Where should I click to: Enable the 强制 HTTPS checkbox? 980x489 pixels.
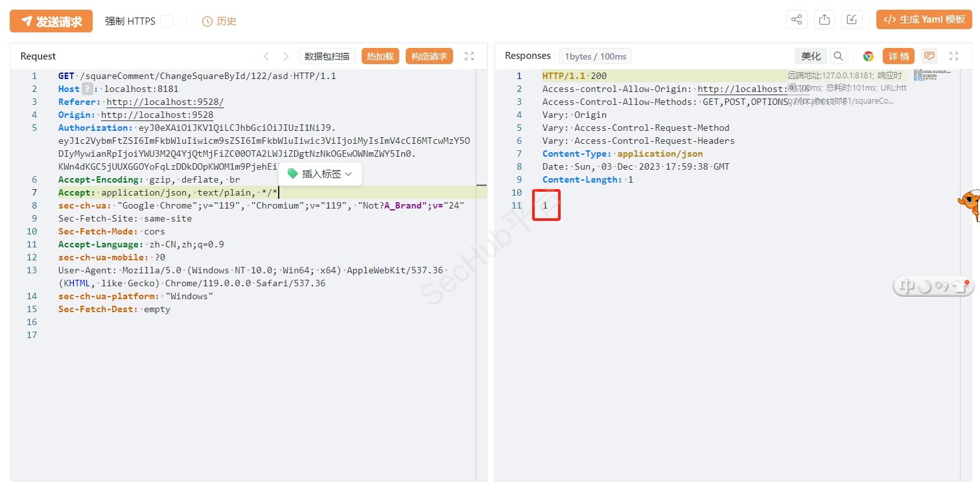(x=167, y=21)
